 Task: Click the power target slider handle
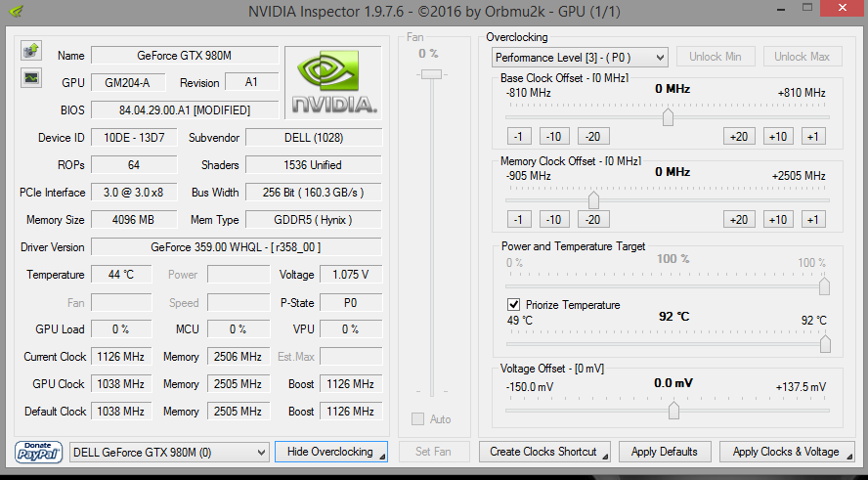tap(824, 286)
